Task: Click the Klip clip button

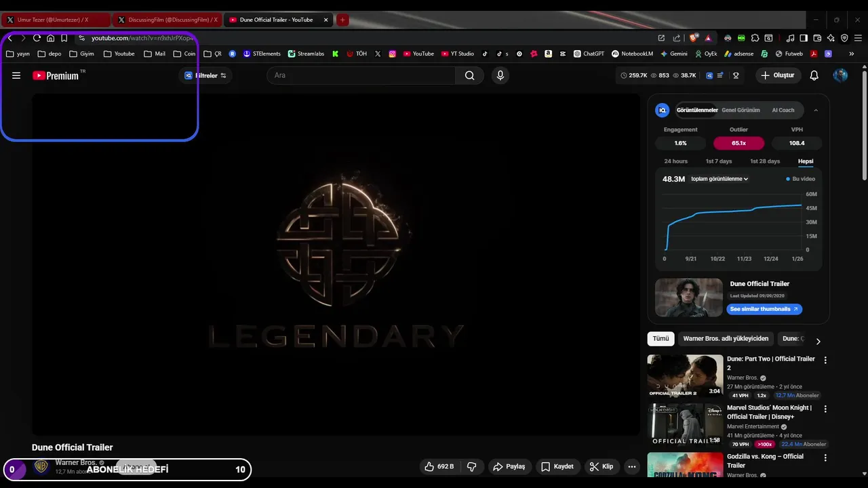Action: 601,466
